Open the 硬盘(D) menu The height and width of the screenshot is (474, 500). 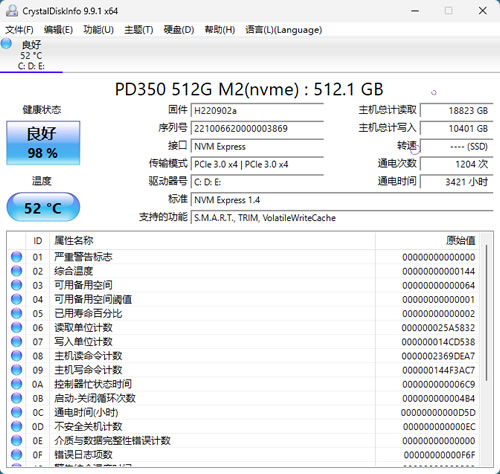pyautogui.click(x=179, y=30)
